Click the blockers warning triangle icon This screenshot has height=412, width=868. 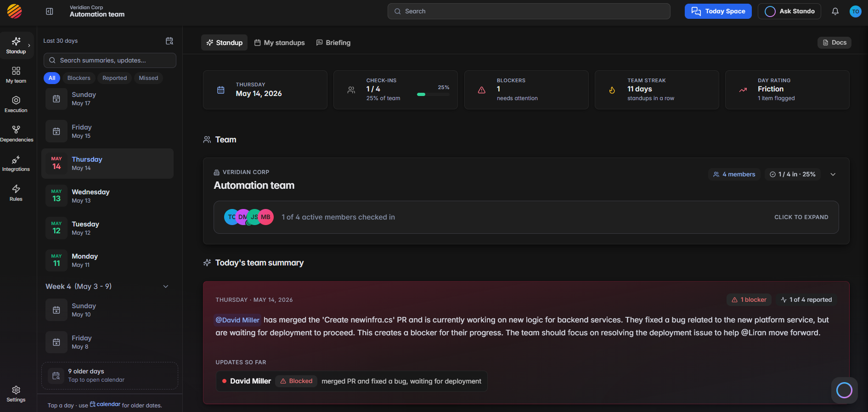point(482,90)
